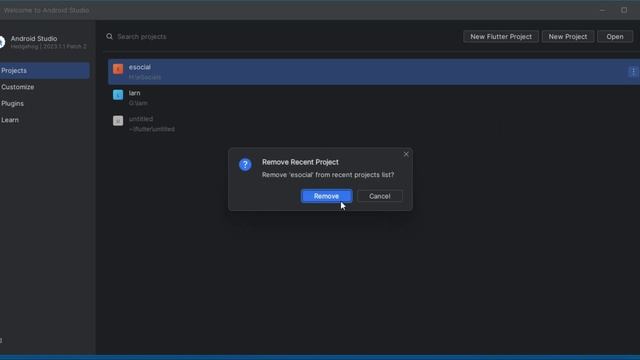Click the Android Studio logo icon
Image resolution: width=640 pixels, height=360 pixels.
pos(2,42)
